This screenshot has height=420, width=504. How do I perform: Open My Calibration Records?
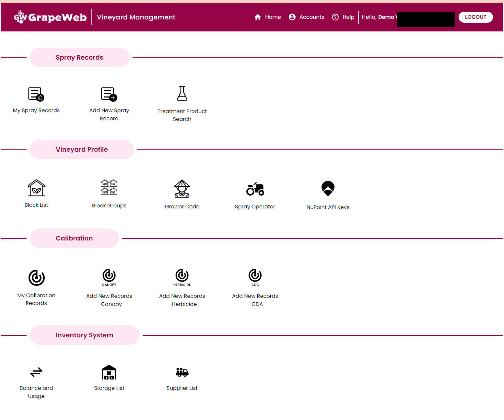(x=36, y=277)
